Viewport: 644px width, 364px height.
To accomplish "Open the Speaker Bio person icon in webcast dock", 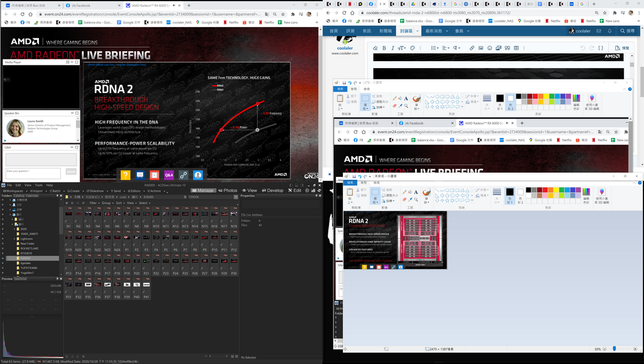I will [198, 175].
